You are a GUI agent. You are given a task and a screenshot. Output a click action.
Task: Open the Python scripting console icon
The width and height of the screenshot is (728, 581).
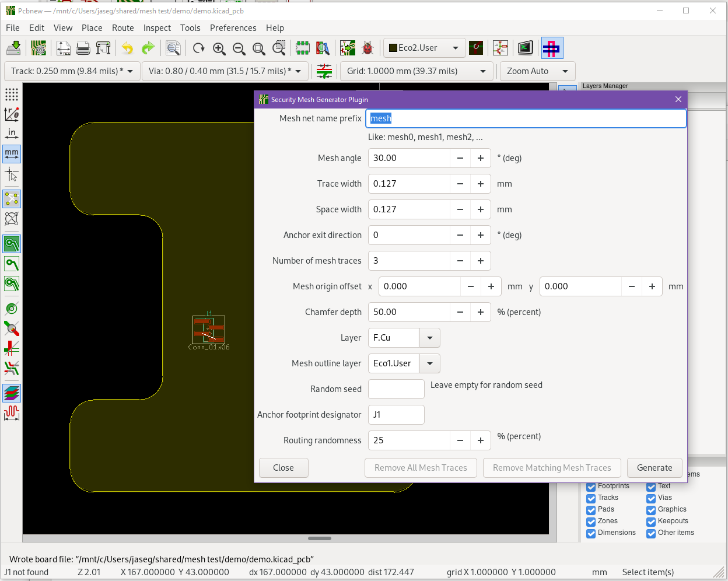525,48
